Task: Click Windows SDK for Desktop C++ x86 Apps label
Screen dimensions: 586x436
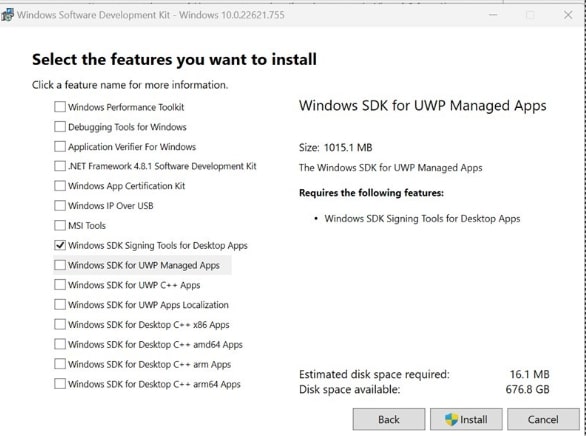Action: (x=149, y=325)
